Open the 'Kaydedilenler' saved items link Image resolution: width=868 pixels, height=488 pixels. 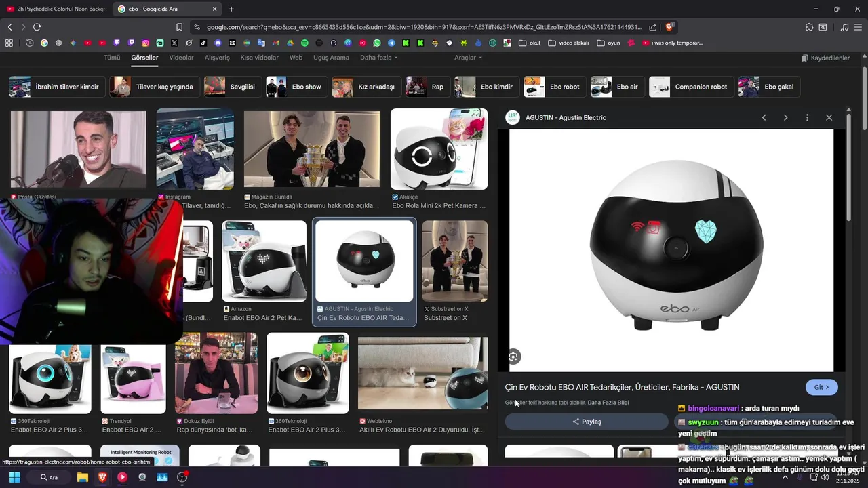[825, 58]
